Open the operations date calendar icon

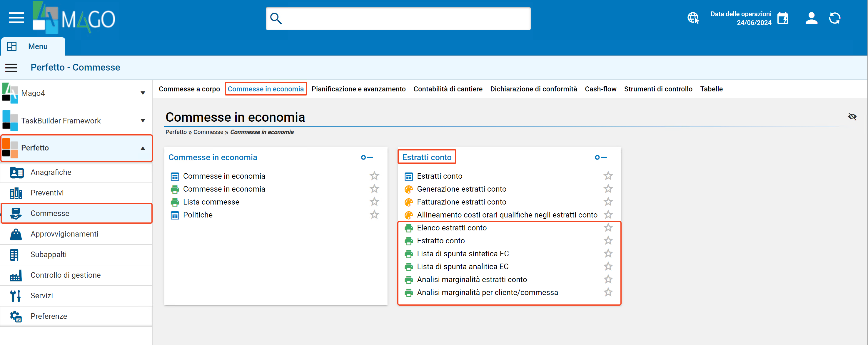[782, 18]
